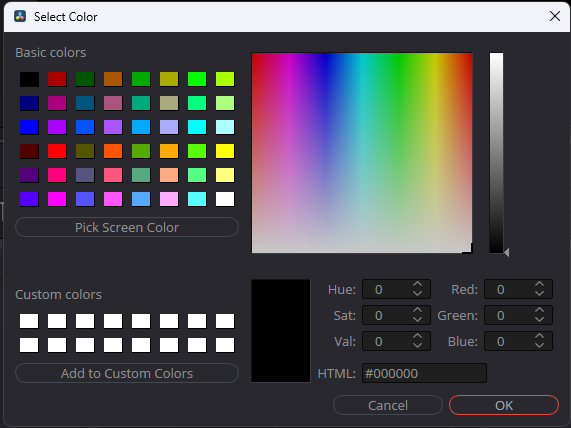This screenshot has height=428, width=571.
Task: Select the lime yellow-green swatch in top row
Action: pos(225,79)
